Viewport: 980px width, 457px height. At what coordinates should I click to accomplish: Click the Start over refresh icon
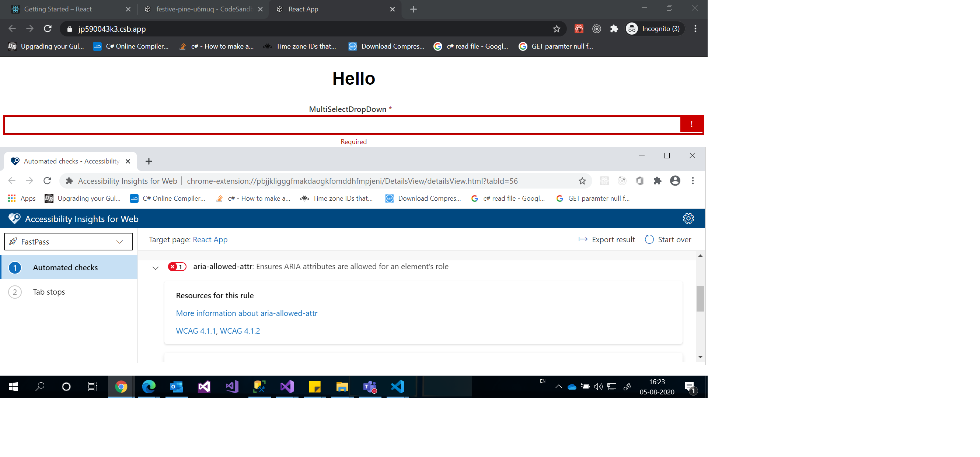[x=649, y=239]
